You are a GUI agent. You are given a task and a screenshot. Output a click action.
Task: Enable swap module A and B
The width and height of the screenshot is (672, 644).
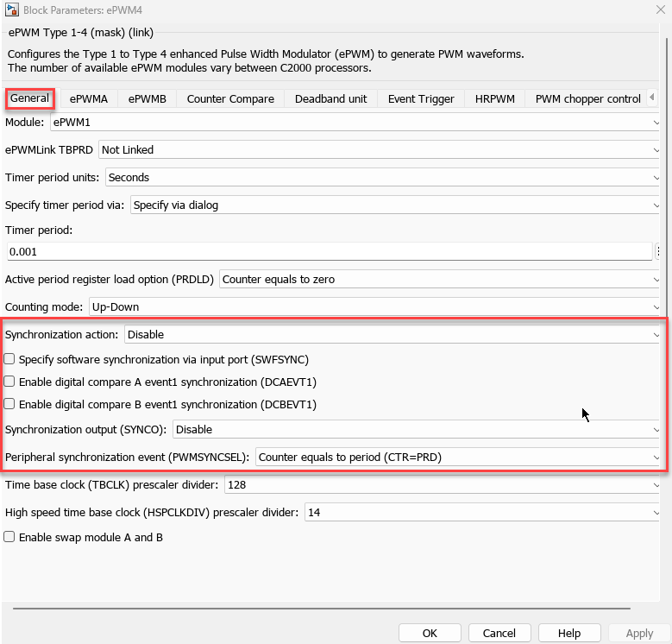click(9, 537)
